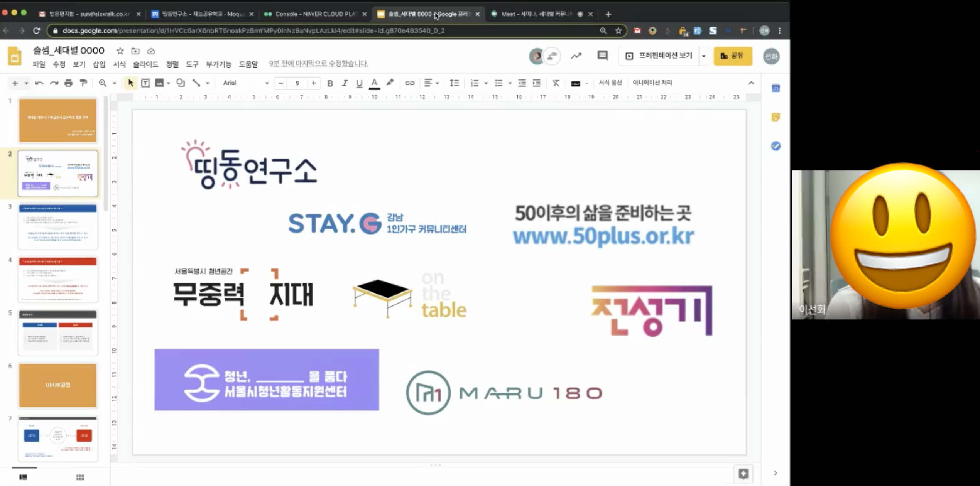This screenshot has height=486, width=980.
Task: Click the paint format roller icon
Action: point(83,83)
